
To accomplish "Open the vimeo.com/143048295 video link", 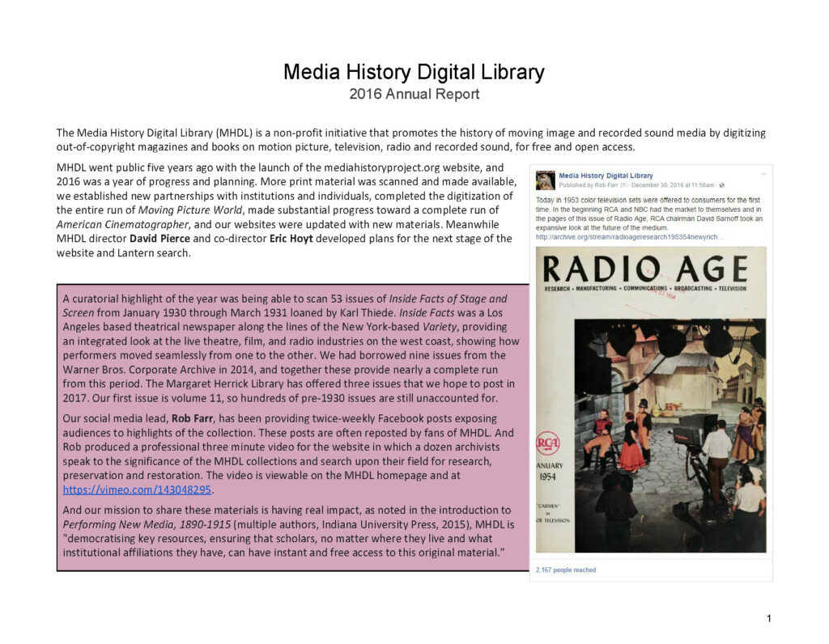I will (137, 489).
